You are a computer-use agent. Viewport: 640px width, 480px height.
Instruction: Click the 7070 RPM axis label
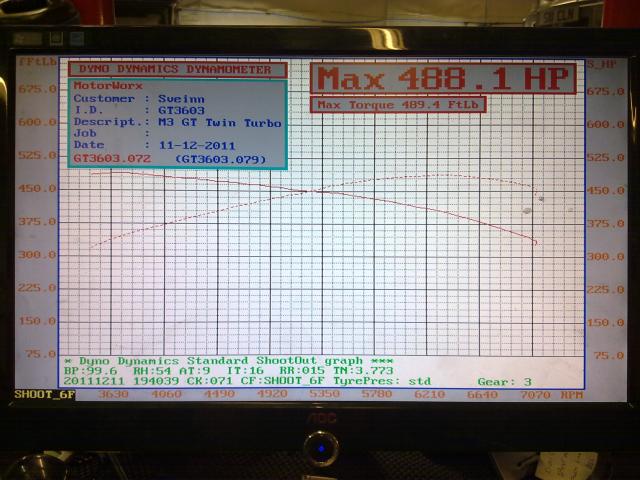tap(535, 395)
